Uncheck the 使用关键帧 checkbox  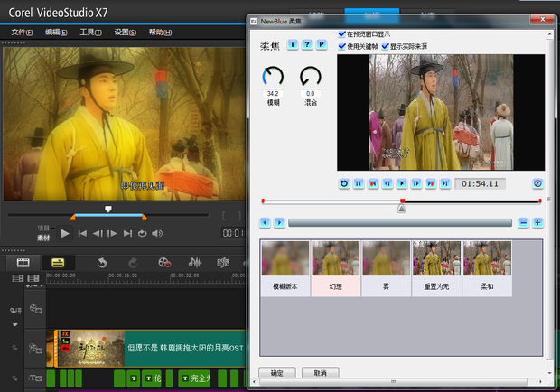[x=342, y=45]
